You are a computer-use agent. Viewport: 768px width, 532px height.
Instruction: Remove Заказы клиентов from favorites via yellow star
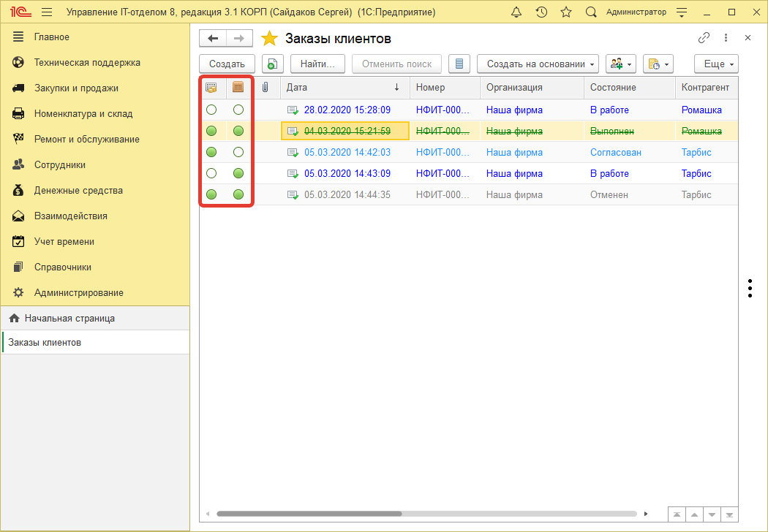[270, 39]
